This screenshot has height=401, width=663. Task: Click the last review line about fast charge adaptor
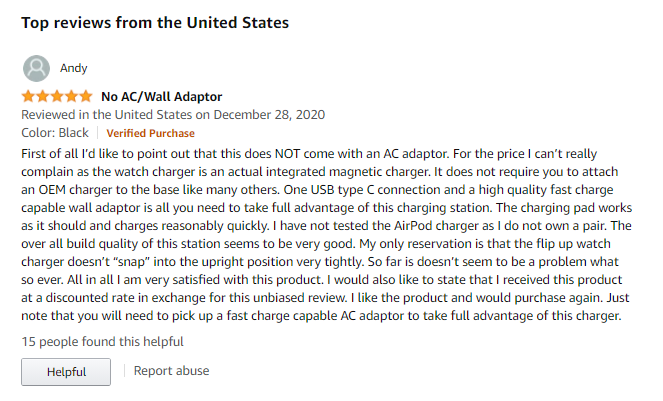click(x=321, y=316)
